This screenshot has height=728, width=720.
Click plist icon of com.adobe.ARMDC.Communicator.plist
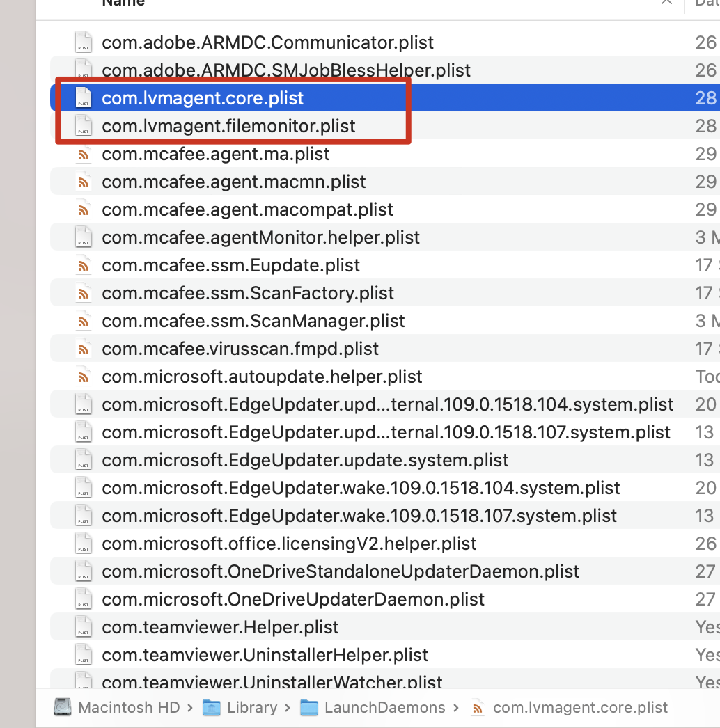tap(84, 42)
